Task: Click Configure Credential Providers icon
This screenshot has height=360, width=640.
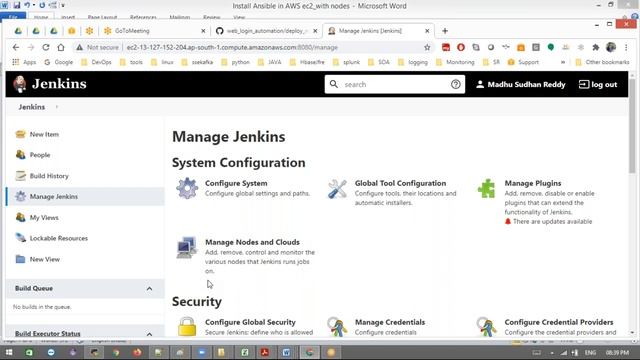Action: pyautogui.click(x=487, y=327)
